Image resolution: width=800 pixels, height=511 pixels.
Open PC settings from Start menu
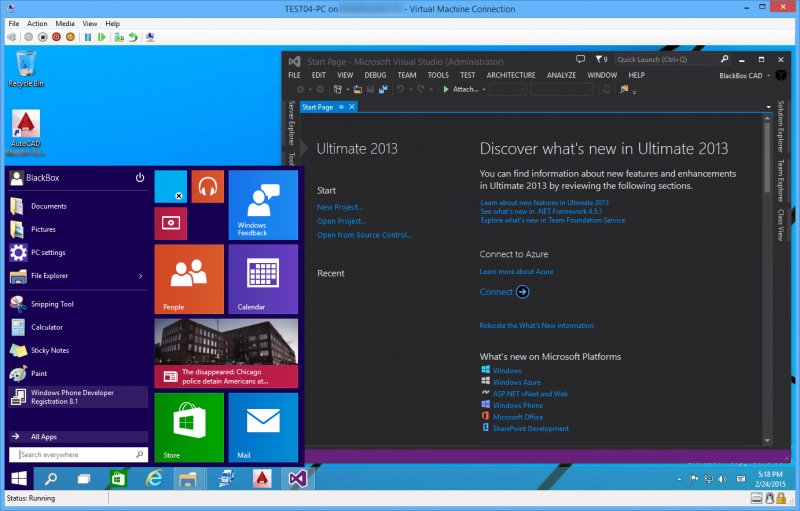pos(78,252)
